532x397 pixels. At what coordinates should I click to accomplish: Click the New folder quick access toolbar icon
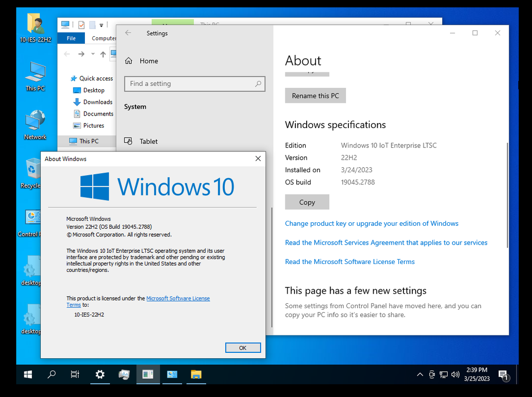pyautogui.click(x=92, y=25)
